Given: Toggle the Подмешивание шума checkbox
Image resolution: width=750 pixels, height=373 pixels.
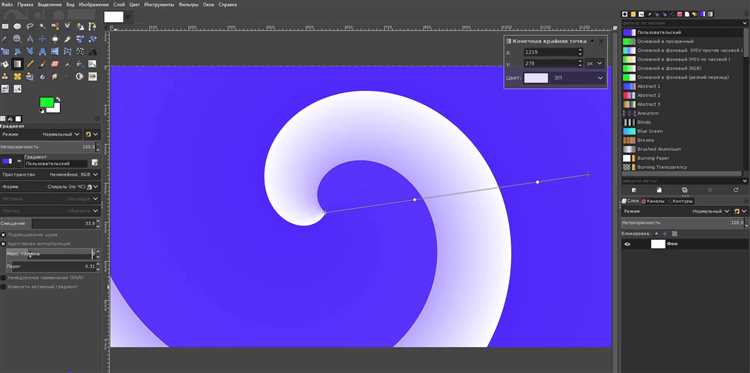Looking at the screenshot, I should coord(3,235).
